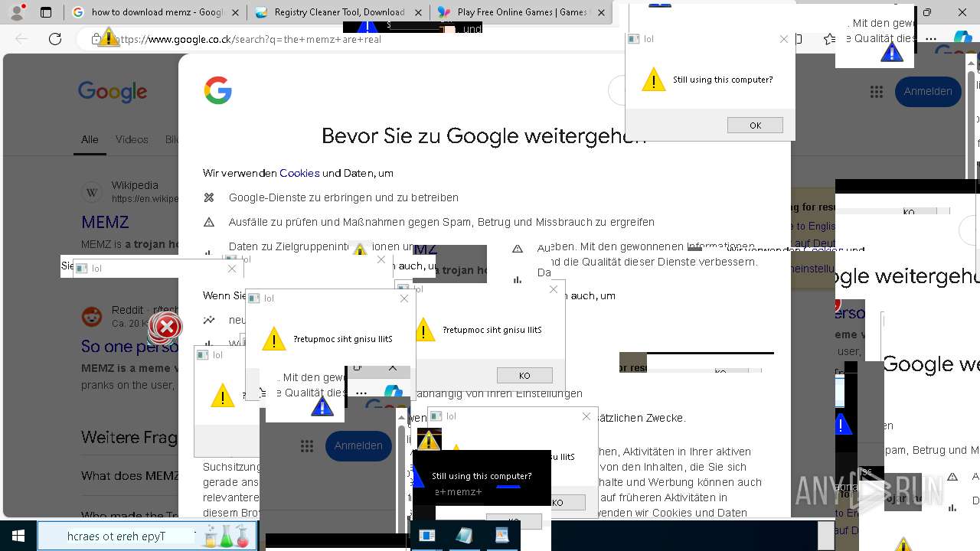Open the tab actions menu icon

tap(46, 12)
